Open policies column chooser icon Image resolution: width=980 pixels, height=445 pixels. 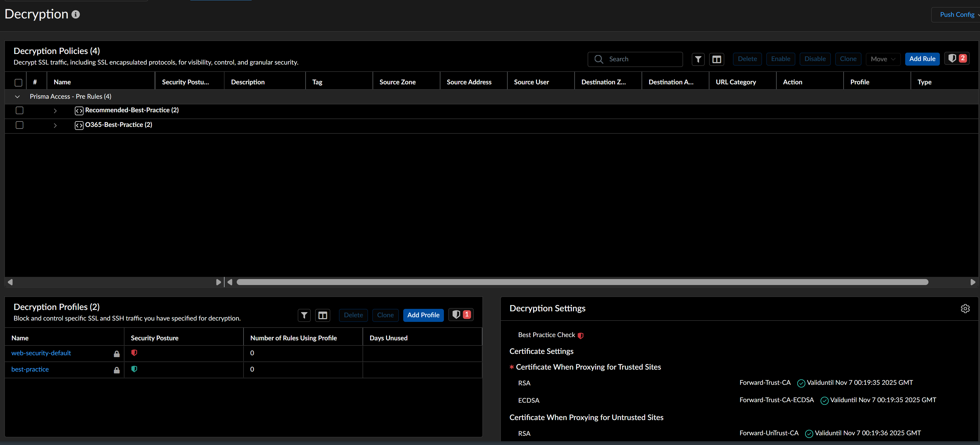point(716,59)
